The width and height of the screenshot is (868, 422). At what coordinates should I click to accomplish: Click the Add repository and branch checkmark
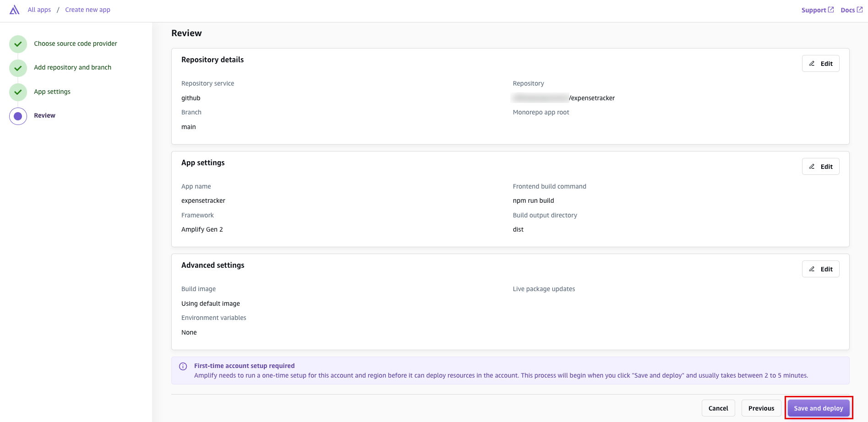(x=18, y=68)
